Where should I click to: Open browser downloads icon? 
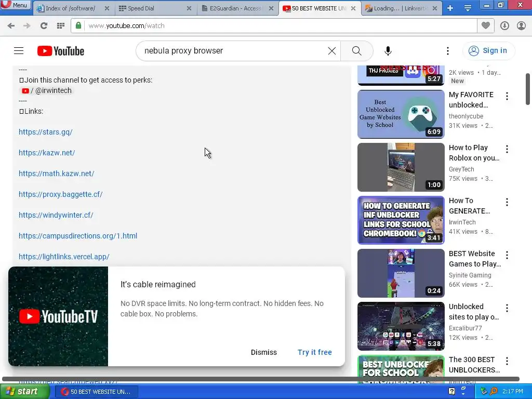click(x=504, y=26)
